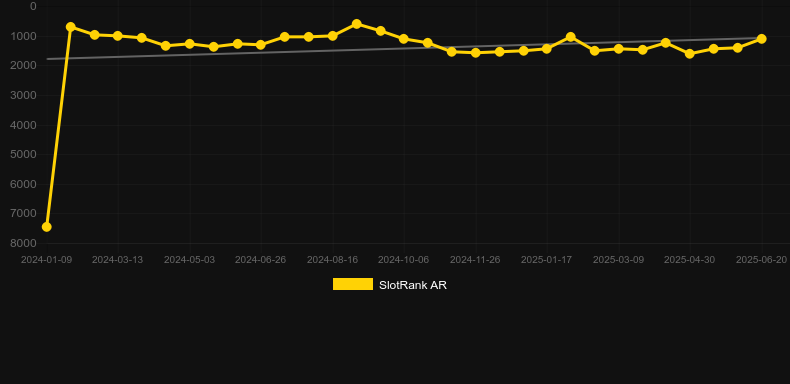Click the '5000' y-axis label
This screenshot has width=790, height=384.
pyautogui.click(x=24, y=154)
